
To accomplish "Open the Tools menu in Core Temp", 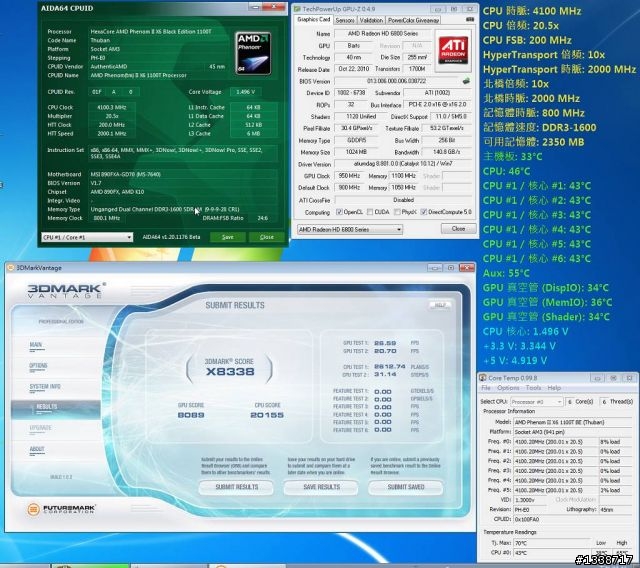I will pos(533,388).
